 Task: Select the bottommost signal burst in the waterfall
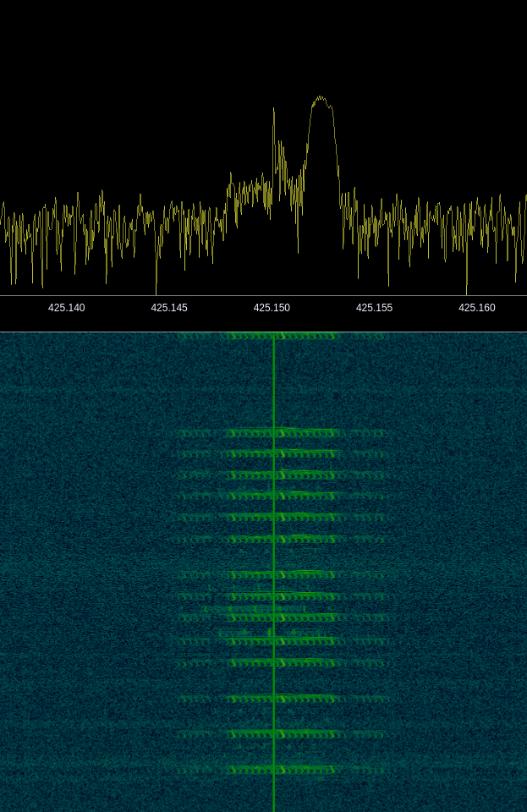(283, 770)
